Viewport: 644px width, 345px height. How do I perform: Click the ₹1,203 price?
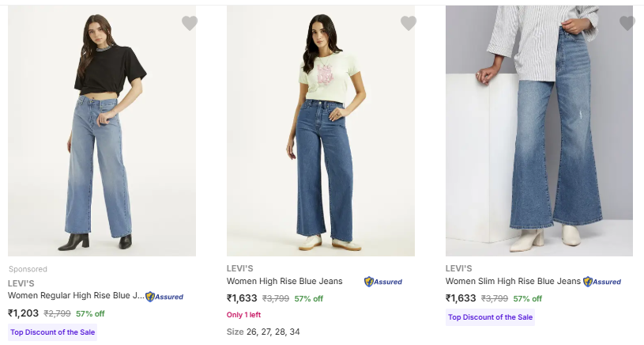pyautogui.click(x=23, y=313)
